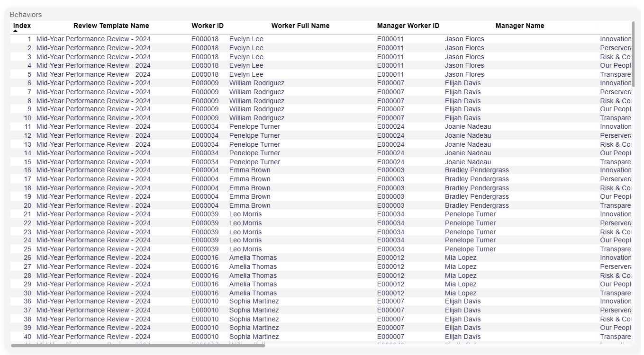Click worker ID E000039 in row 21
644x355 pixels.
point(205,214)
